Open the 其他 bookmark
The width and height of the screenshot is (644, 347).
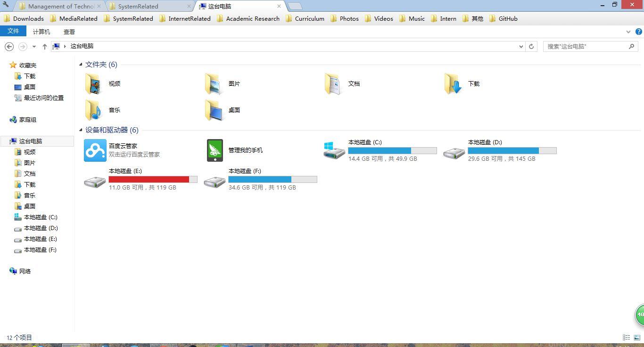[472, 18]
